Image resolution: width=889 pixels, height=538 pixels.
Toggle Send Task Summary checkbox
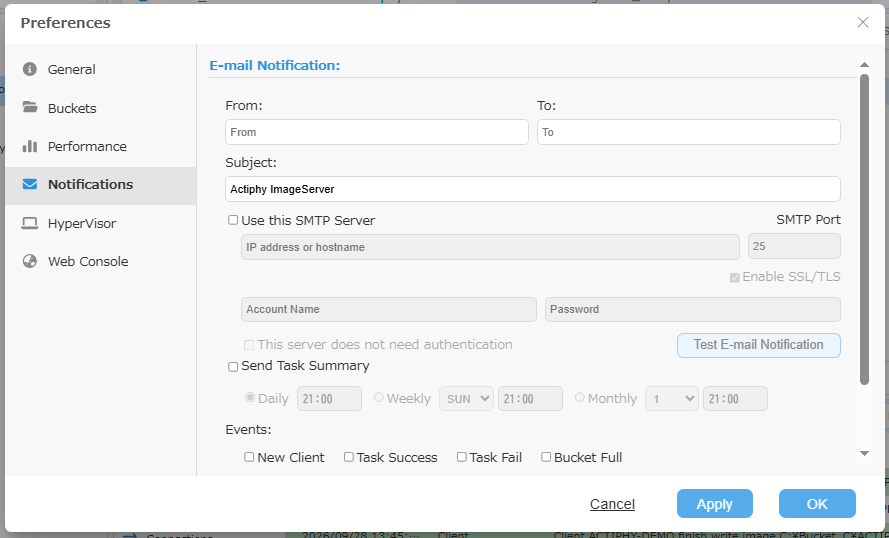click(x=233, y=367)
